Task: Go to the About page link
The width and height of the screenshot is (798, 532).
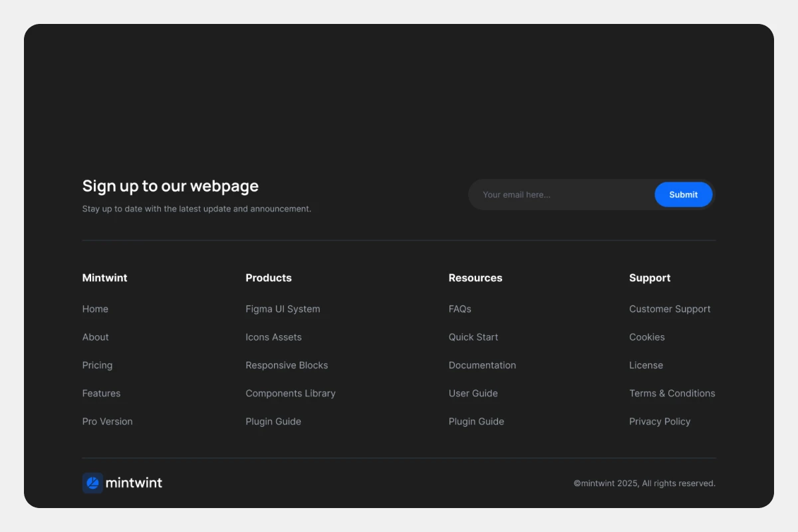Action: (95, 337)
